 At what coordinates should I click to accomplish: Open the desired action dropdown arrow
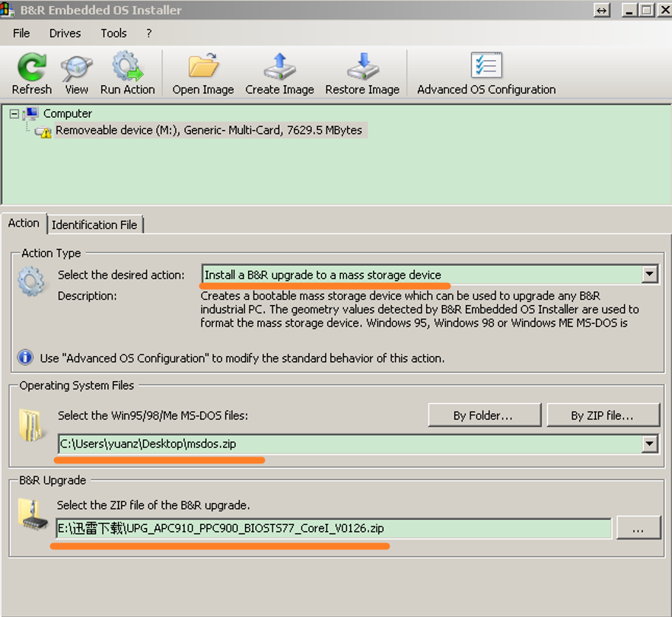650,274
